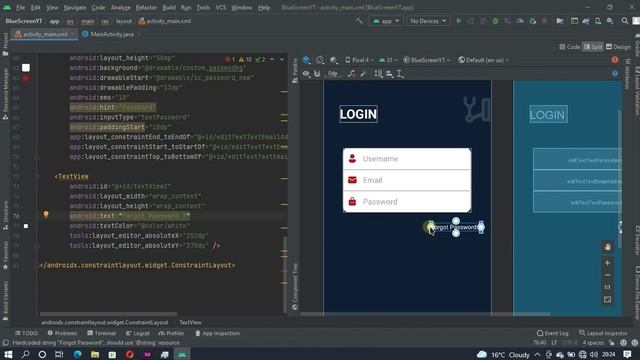640x360 pixels.
Task: Open the app run configuration dropdown
Action: coord(386,21)
